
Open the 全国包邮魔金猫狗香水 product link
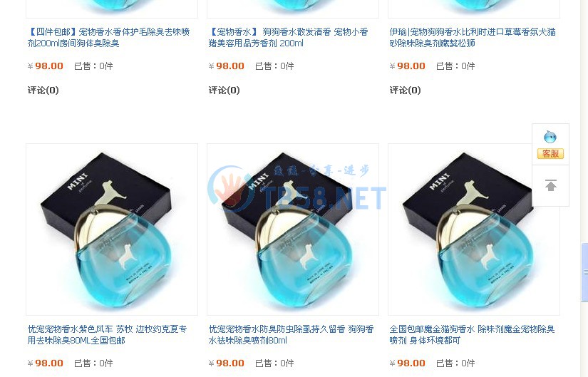pos(472,335)
